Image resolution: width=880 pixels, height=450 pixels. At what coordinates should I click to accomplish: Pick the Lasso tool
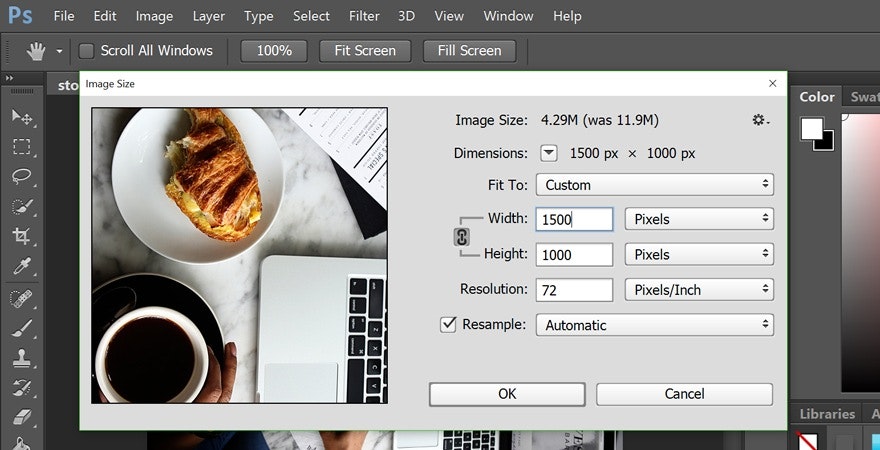[x=21, y=177]
